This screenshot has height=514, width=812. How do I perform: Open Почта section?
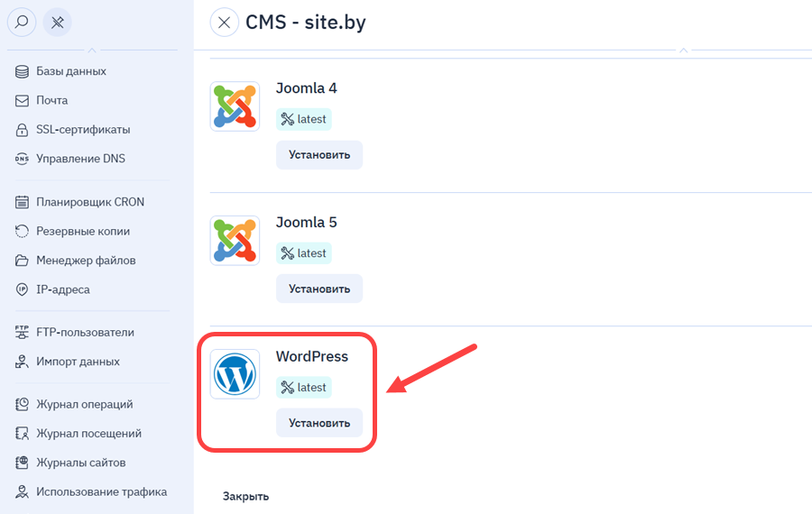click(51, 100)
